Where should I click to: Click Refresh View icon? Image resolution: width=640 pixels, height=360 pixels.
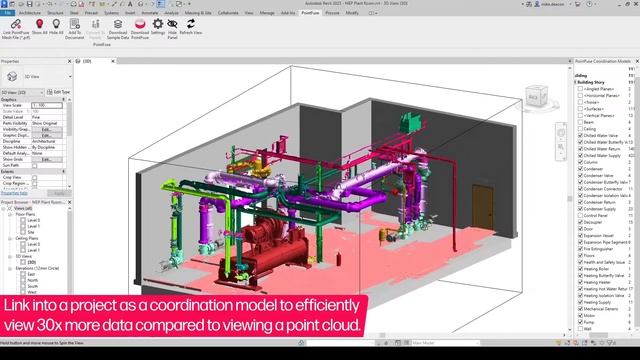click(191, 24)
